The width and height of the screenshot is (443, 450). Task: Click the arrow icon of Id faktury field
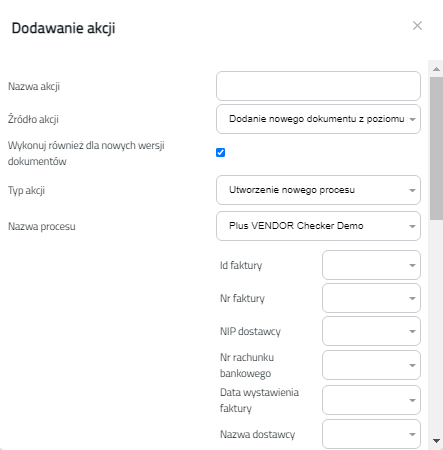(412, 265)
